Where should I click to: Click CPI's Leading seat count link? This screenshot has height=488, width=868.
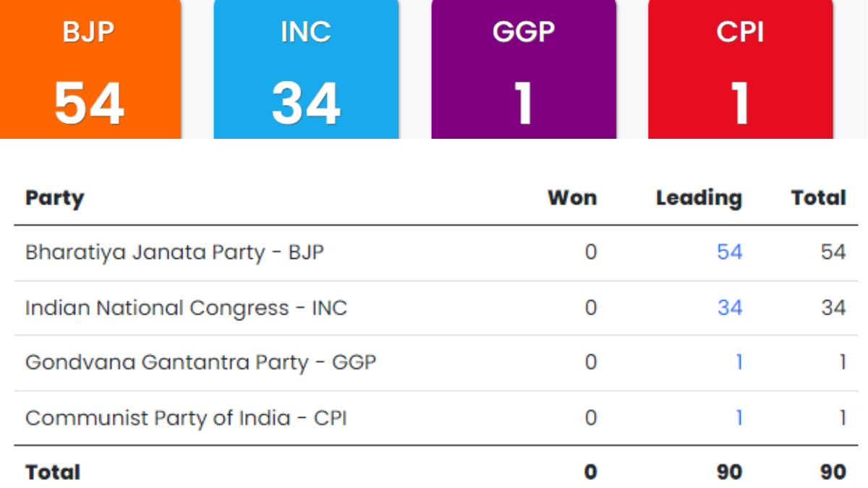(x=739, y=418)
